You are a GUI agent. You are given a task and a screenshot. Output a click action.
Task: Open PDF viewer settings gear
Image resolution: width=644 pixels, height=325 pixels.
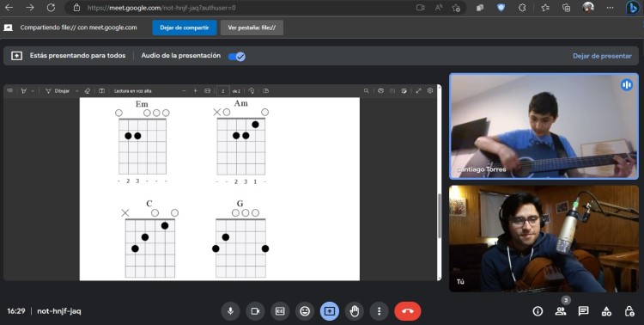430,91
